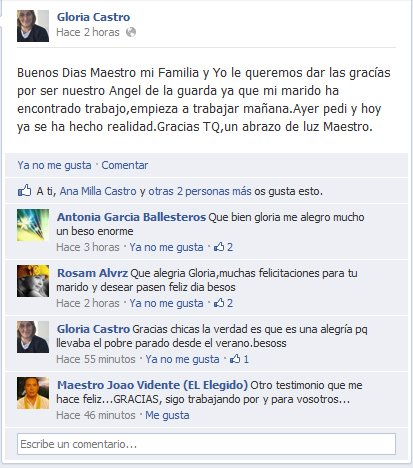Show otras 2 personas más list
The width and height of the screenshot is (413, 468).
point(200,191)
